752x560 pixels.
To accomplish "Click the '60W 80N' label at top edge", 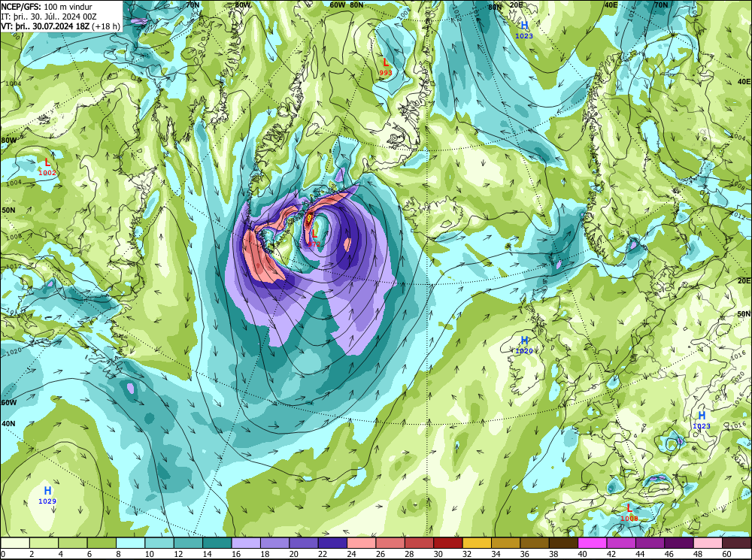I will 346,5.
